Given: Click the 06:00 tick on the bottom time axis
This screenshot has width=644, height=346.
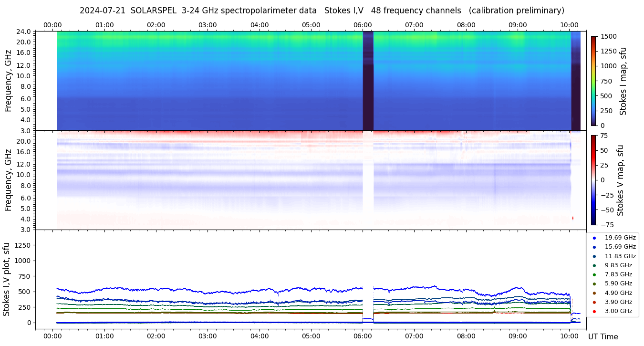Looking at the screenshot, I should coord(363,336).
